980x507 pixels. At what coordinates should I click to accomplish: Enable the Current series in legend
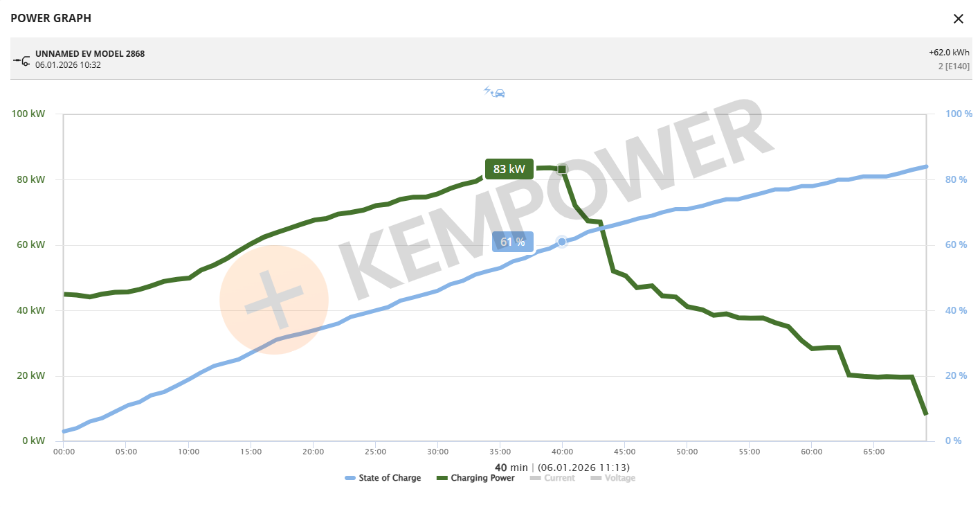click(x=559, y=478)
